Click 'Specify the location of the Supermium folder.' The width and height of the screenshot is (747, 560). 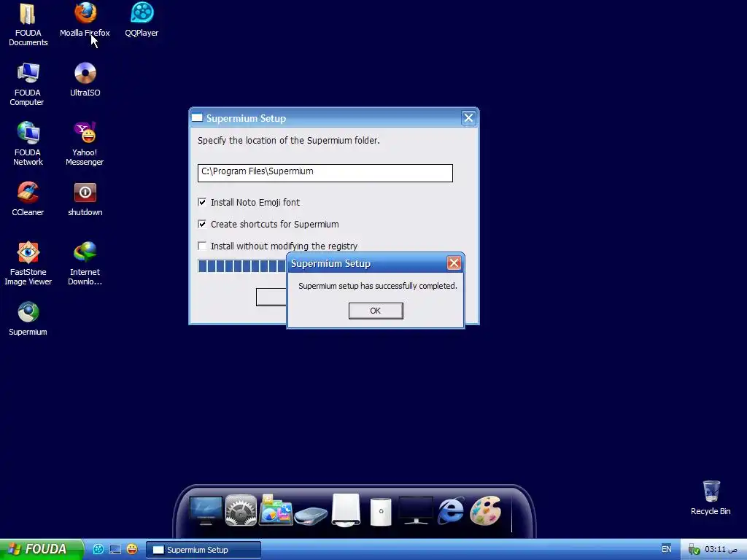pos(289,141)
